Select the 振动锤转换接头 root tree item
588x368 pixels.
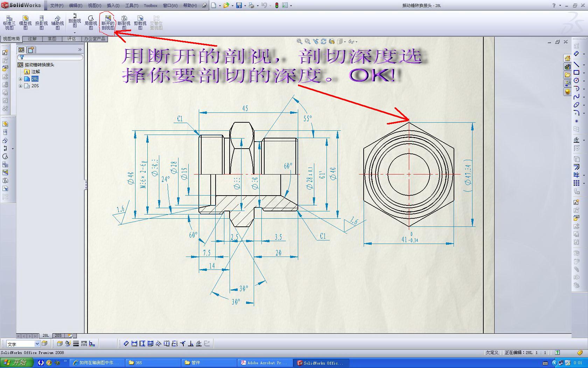[x=39, y=65]
